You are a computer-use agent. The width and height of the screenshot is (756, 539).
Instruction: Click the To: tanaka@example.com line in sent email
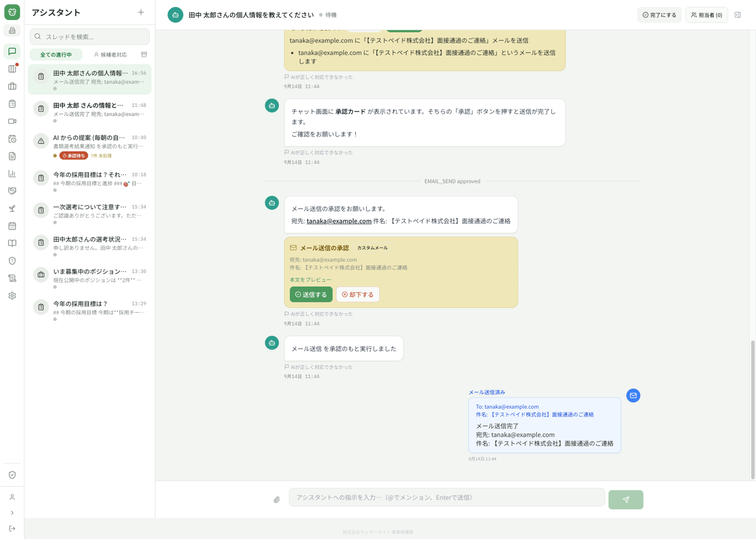[x=507, y=407]
